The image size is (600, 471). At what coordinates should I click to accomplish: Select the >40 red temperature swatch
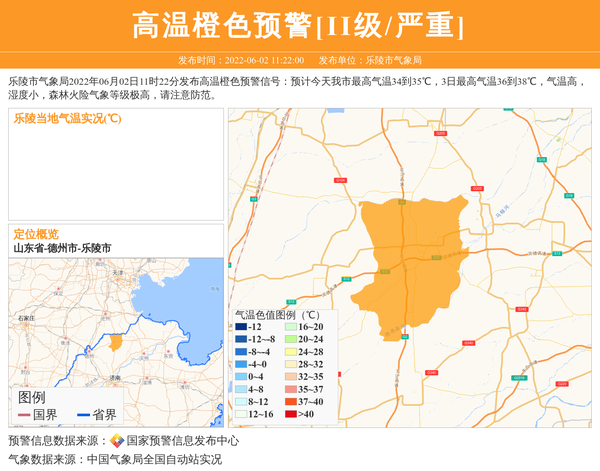click(x=289, y=414)
